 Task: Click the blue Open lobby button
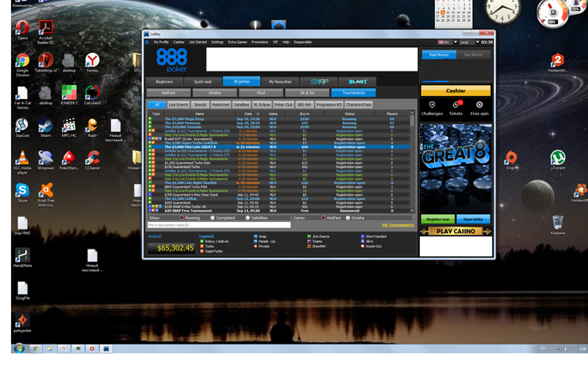coord(473,219)
